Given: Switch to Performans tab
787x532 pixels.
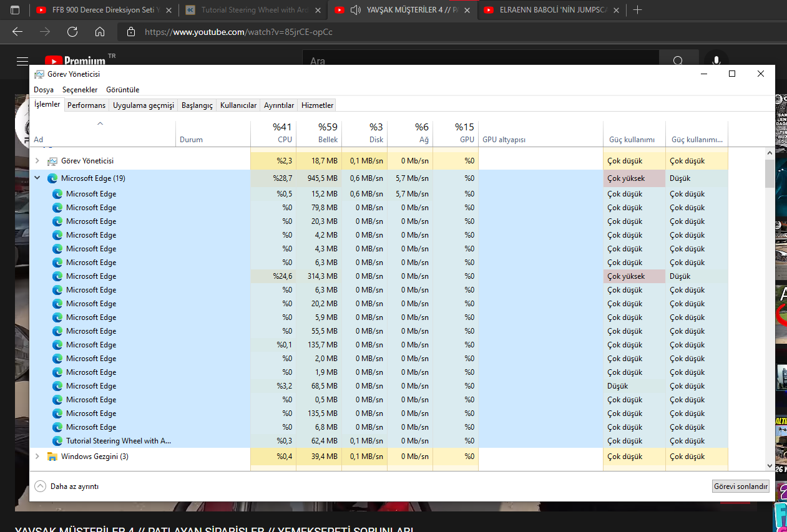Looking at the screenshot, I should point(86,105).
